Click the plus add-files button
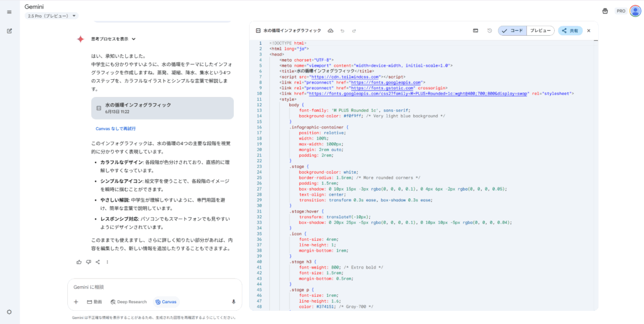The width and height of the screenshot is (644, 324). [x=76, y=302]
